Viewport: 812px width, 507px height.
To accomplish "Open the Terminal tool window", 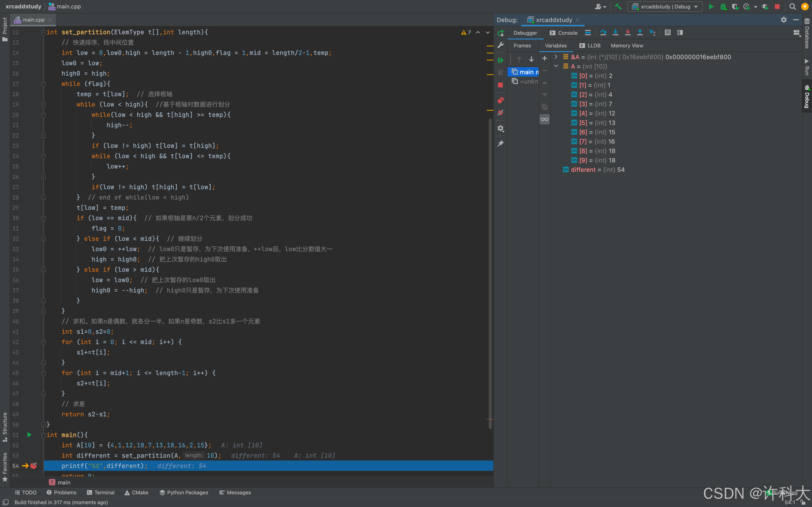I will point(101,492).
